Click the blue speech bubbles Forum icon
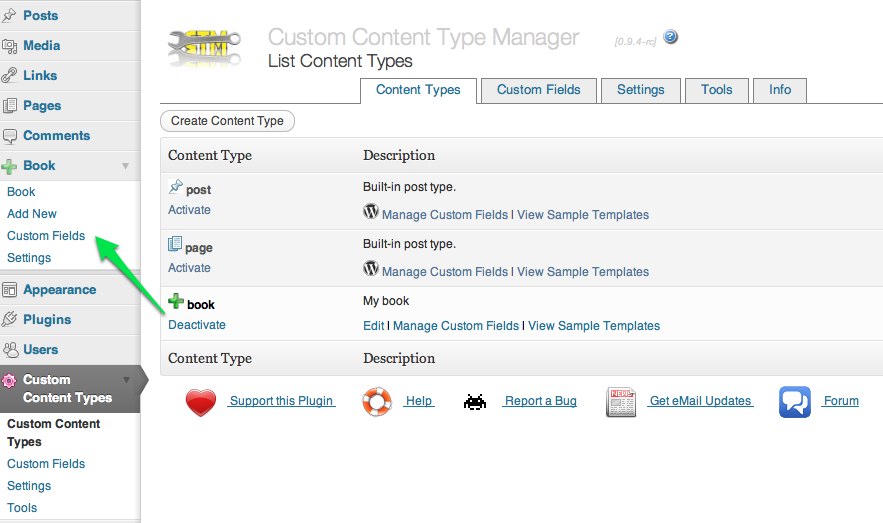The image size is (883, 523). [795, 402]
